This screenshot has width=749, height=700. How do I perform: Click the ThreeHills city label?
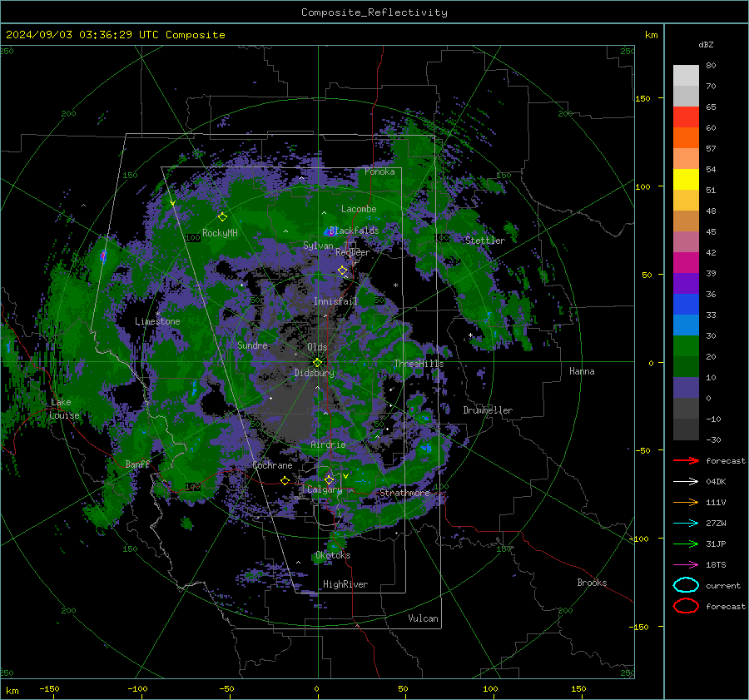coord(419,364)
